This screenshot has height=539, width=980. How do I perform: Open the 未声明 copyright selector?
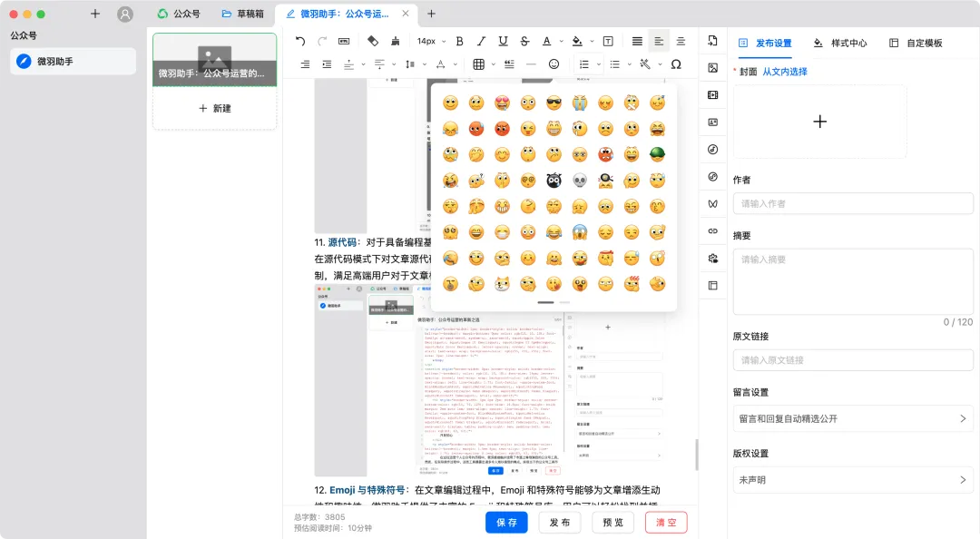(852, 480)
